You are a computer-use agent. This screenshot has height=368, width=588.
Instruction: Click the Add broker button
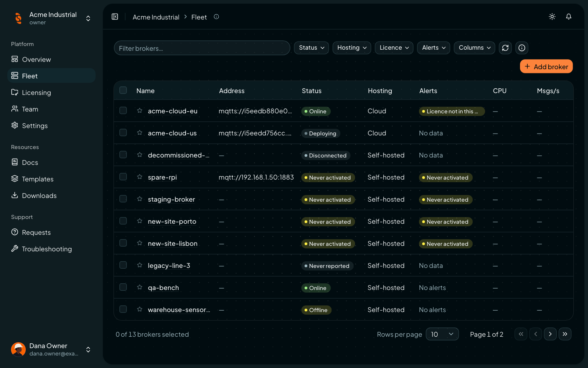point(546,67)
